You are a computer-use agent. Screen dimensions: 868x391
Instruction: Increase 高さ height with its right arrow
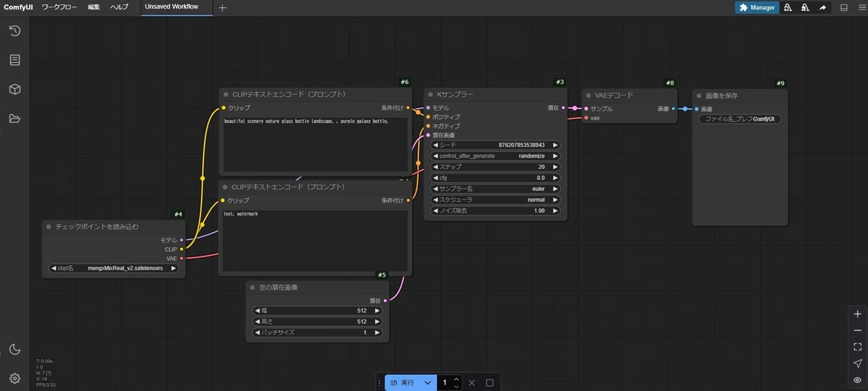(377, 322)
